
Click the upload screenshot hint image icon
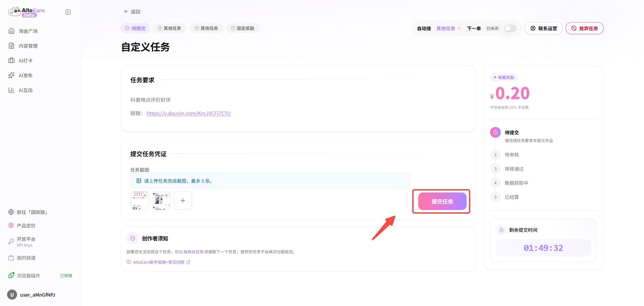(139, 181)
